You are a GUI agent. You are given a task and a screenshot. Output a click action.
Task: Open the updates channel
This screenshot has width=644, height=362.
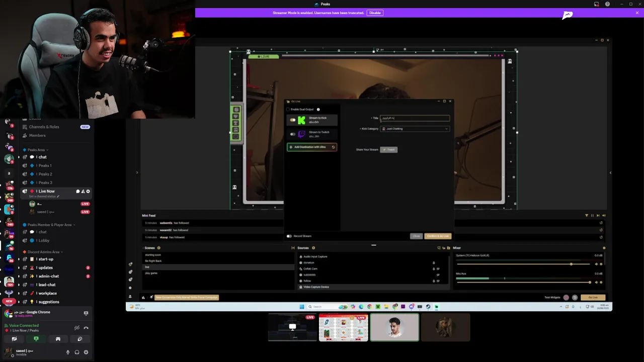point(55,267)
